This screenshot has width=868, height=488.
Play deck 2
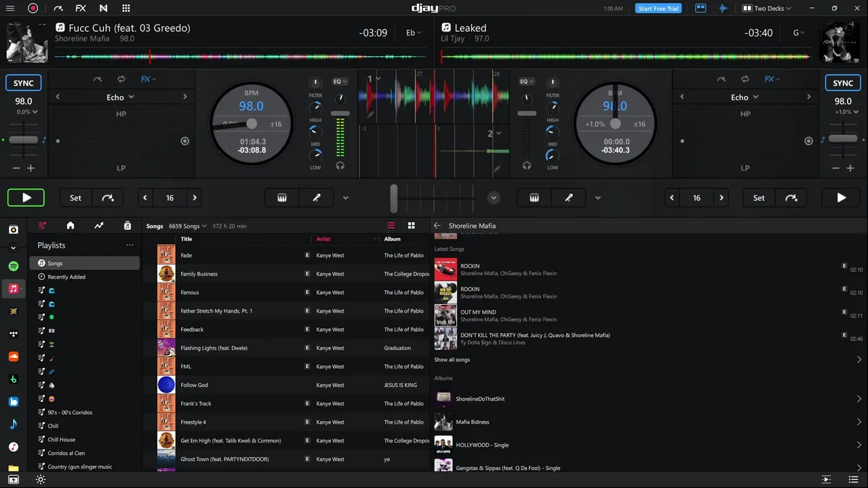tap(842, 198)
